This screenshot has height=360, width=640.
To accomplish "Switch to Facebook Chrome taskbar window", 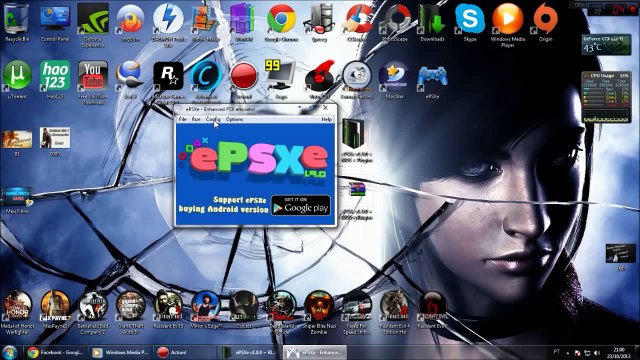I will coord(55,352).
